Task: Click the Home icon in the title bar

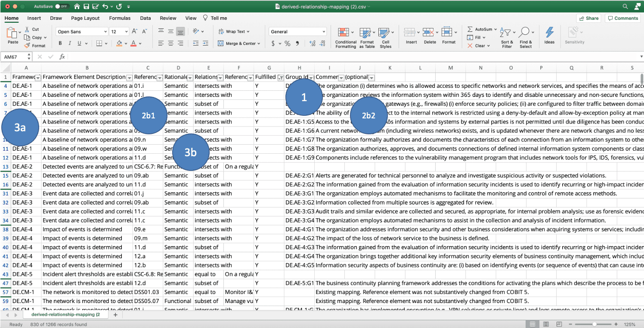Action: pos(77,6)
